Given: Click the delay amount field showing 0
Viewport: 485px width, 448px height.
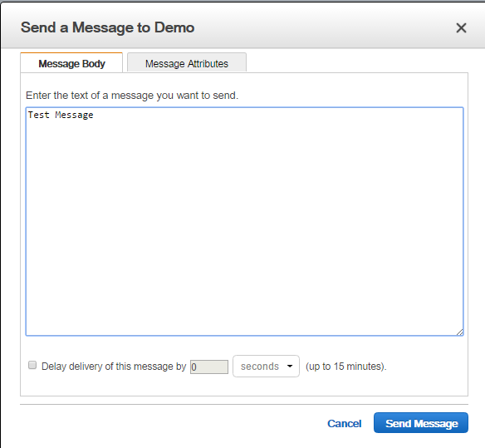Looking at the screenshot, I should tap(209, 367).
